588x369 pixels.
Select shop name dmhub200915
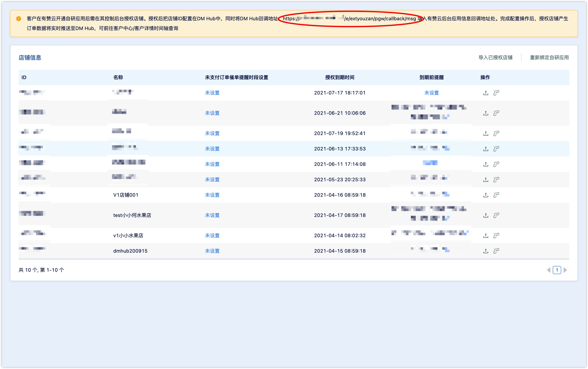coord(130,251)
